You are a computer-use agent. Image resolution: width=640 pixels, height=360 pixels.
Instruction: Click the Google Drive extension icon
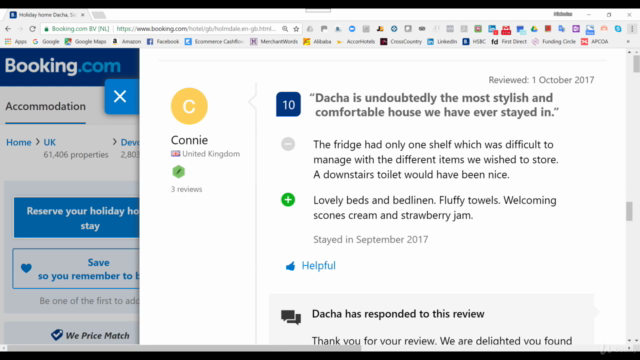click(x=534, y=29)
